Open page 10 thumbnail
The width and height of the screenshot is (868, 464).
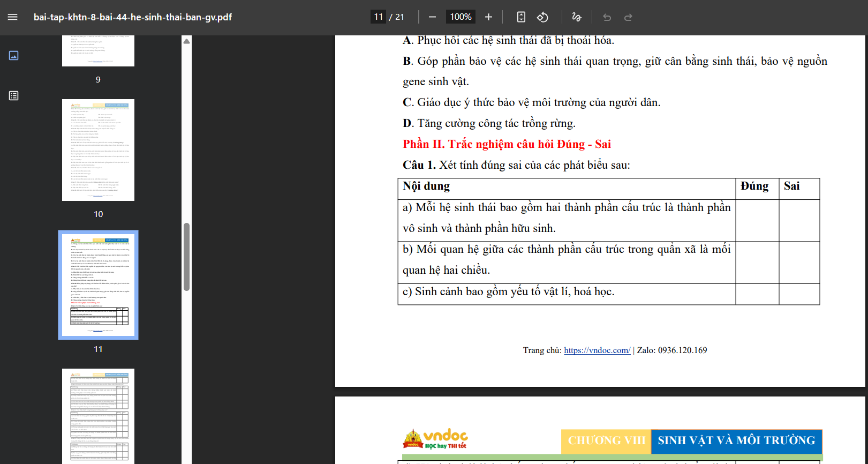click(98, 150)
